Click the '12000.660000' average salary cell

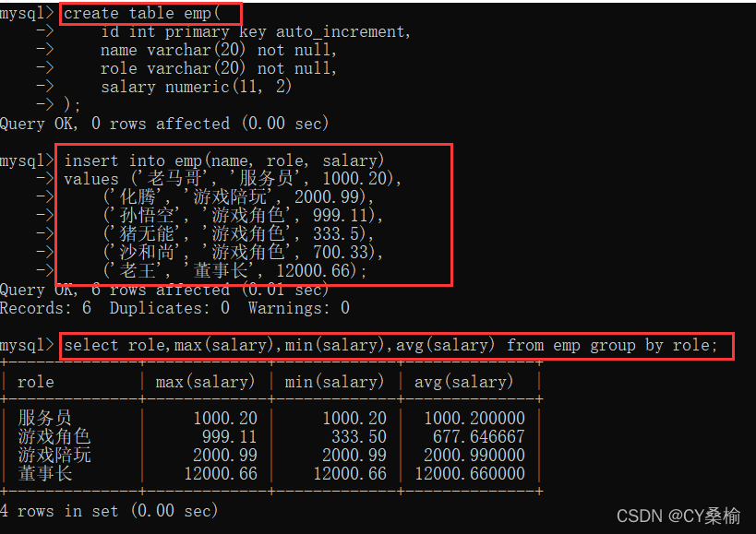470,473
